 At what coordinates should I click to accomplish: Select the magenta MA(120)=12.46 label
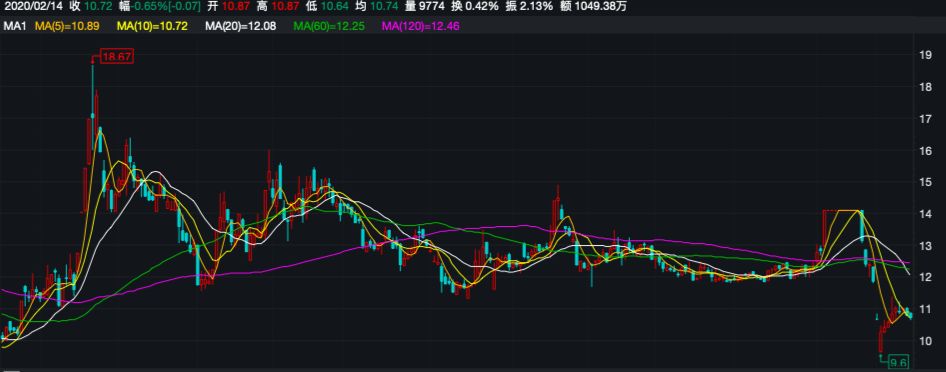[x=421, y=26]
